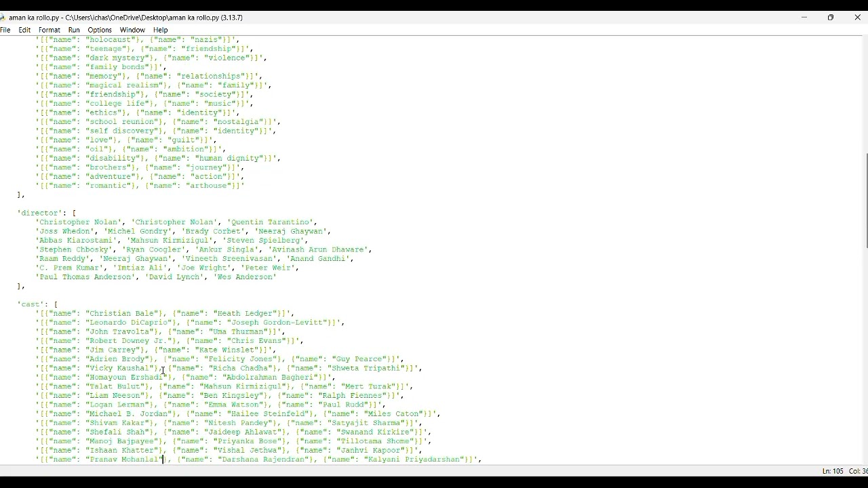Place cursor on 'Abbas Kiarostami'

click(x=77, y=241)
